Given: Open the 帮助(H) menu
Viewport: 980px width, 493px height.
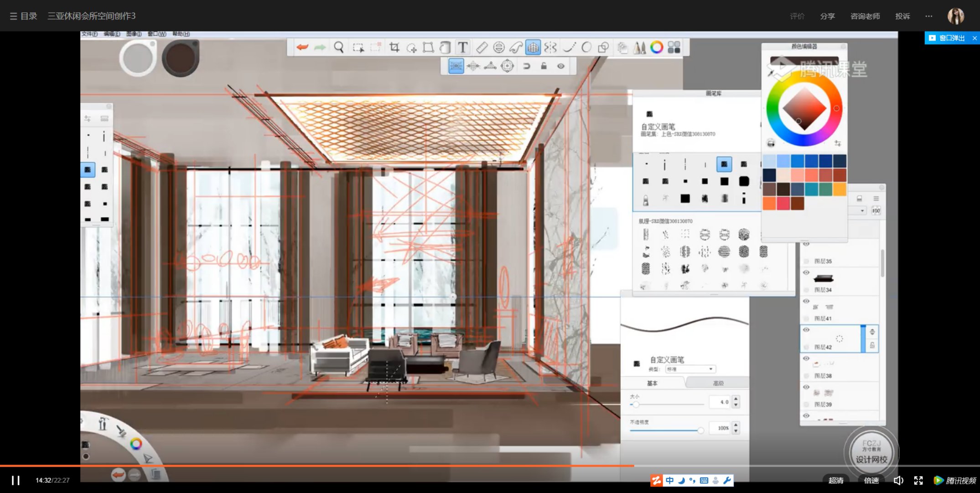Looking at the screenshot, I should point(181,34).
